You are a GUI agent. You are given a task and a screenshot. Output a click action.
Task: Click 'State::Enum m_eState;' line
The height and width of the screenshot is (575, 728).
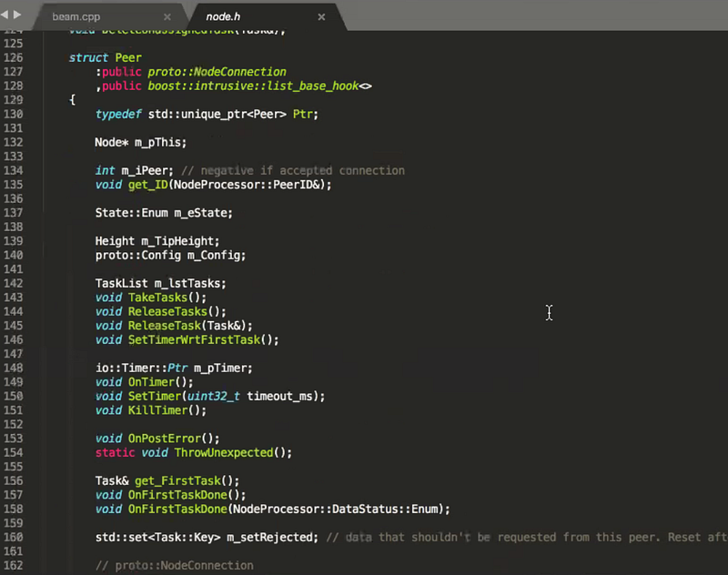(164, 213)
